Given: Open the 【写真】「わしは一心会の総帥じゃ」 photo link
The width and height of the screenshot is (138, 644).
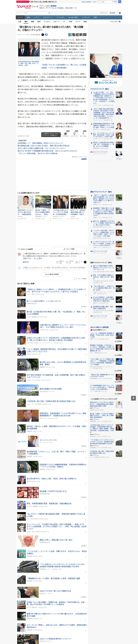Looking at the screenshot, I should [64, 66].
